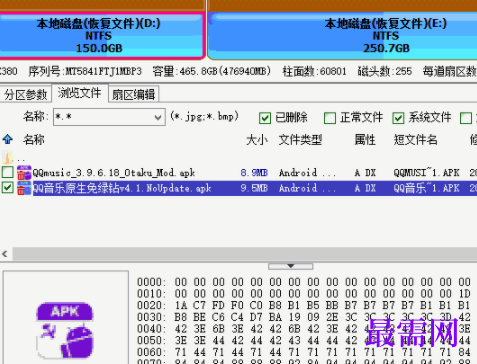
Task: Select file QQ音乐原生免绿钻v4.1.NoUpdate.apk
Action: 122,188
